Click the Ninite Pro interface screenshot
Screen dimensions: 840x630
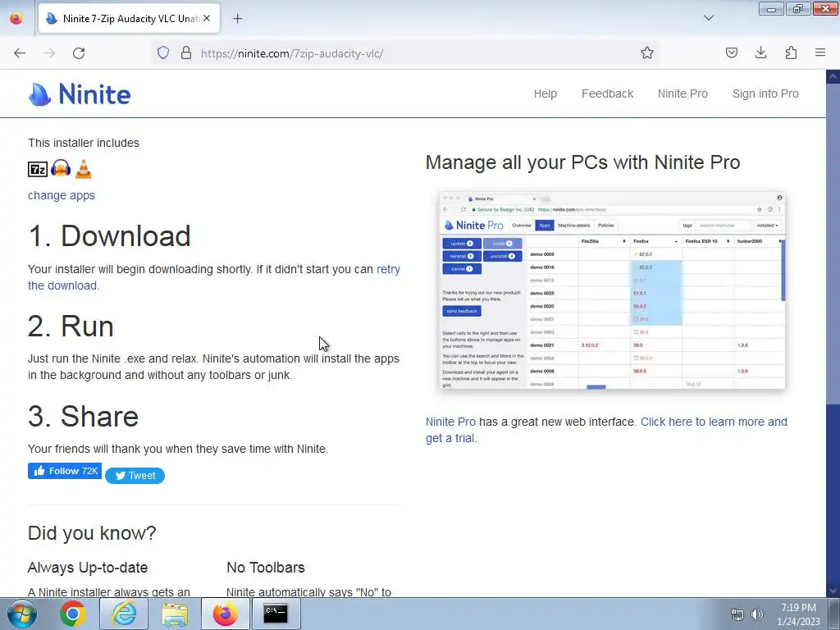click(x=612, y=290)
